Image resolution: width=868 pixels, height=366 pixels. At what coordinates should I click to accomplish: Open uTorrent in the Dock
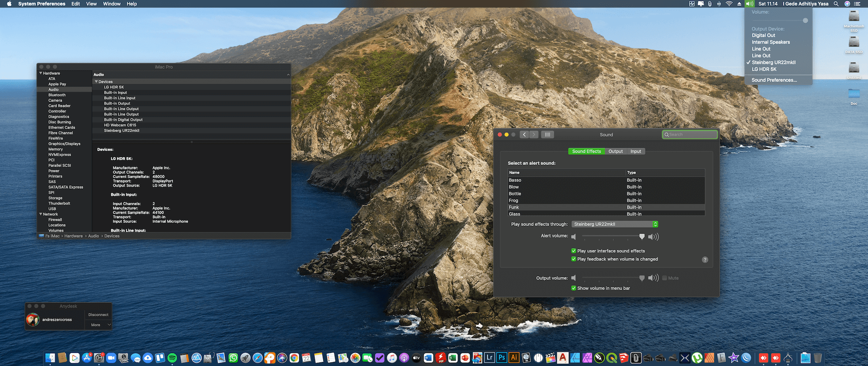697,358
